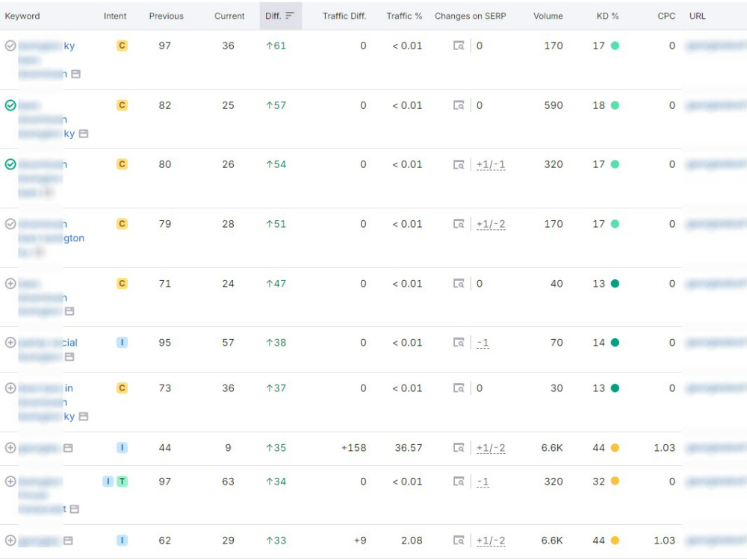Viewport: 747px width, 560px height.
Task: Sort by KD % column header
Action: [607, 16]
